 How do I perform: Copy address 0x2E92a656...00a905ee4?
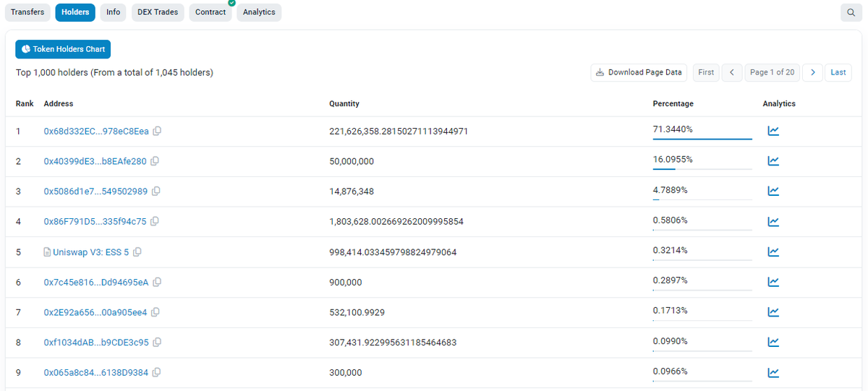click(156, 312)
